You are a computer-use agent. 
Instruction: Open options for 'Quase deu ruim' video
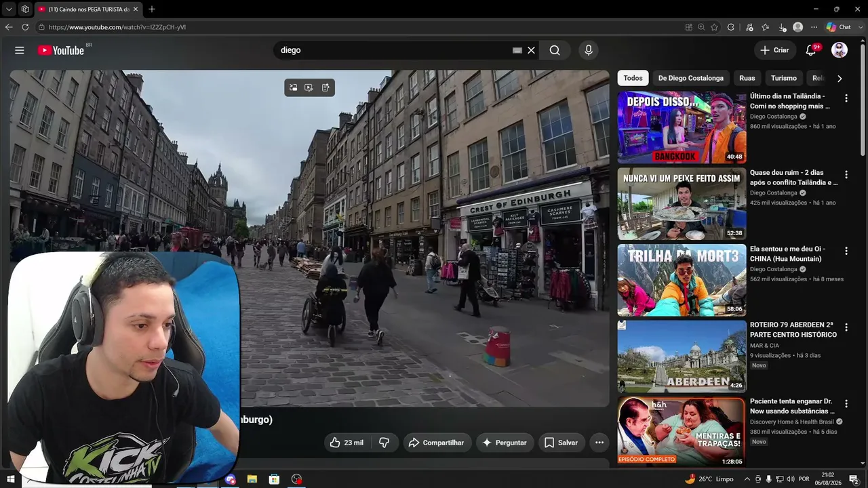(x=846, y=175)
